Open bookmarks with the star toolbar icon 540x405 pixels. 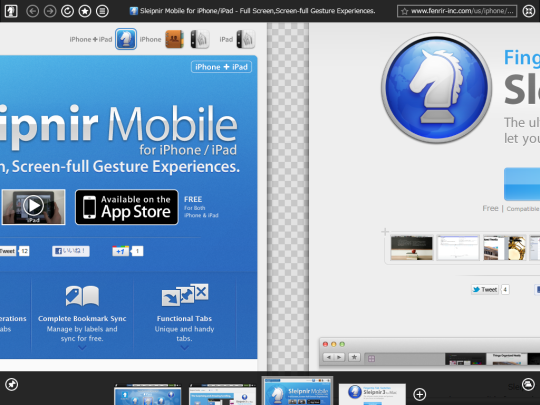click(85, 11)
